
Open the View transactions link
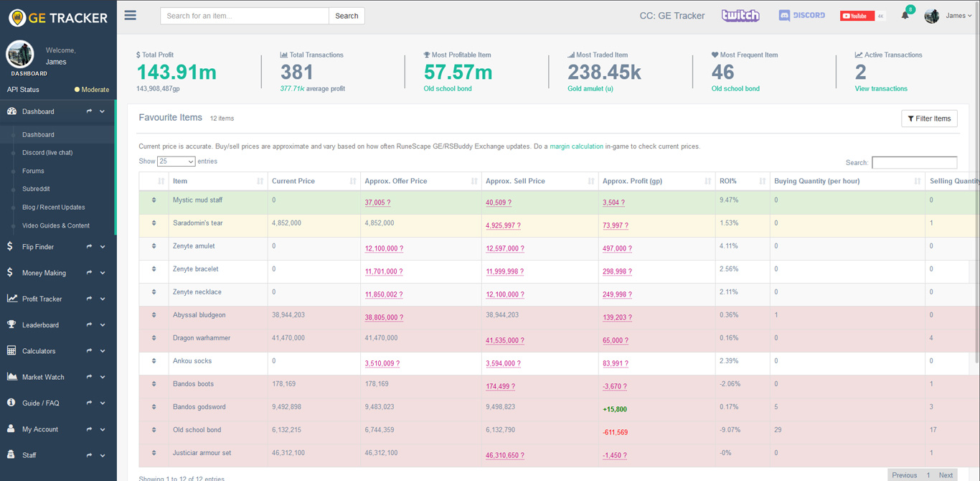coord(880,89)
